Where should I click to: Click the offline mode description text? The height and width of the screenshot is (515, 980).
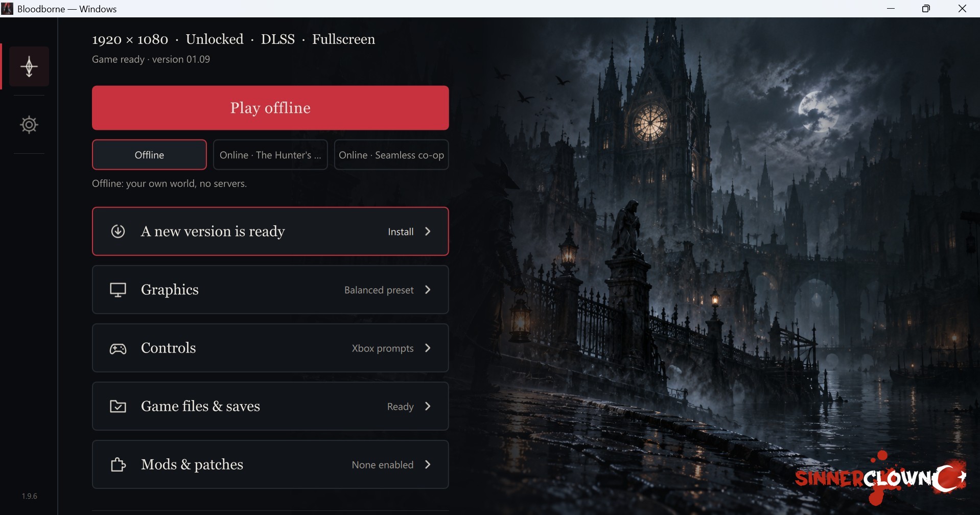point(170,184)
